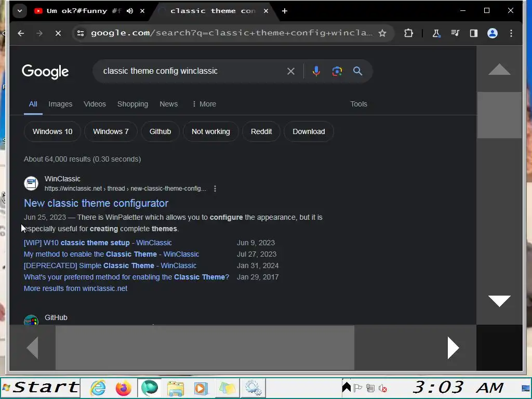Click the vertical scrollbar thumb
This screenshot has width=532, height=399.
(499, 115)
